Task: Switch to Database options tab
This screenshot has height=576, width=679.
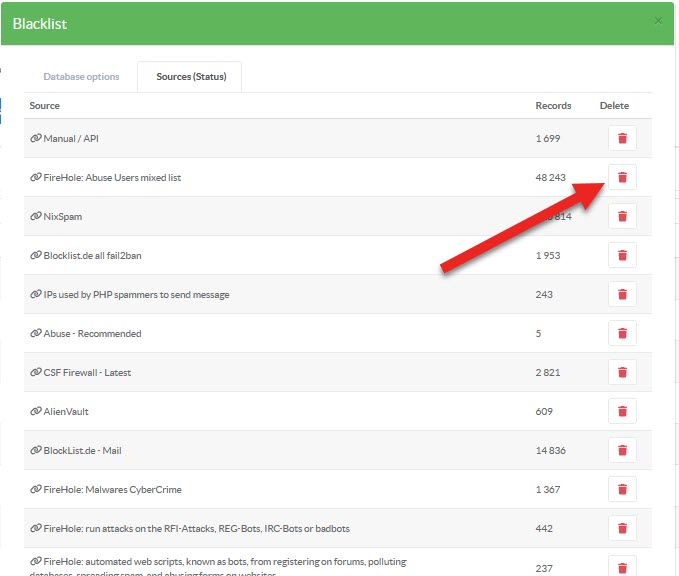Action: click(x=81, y=77)
